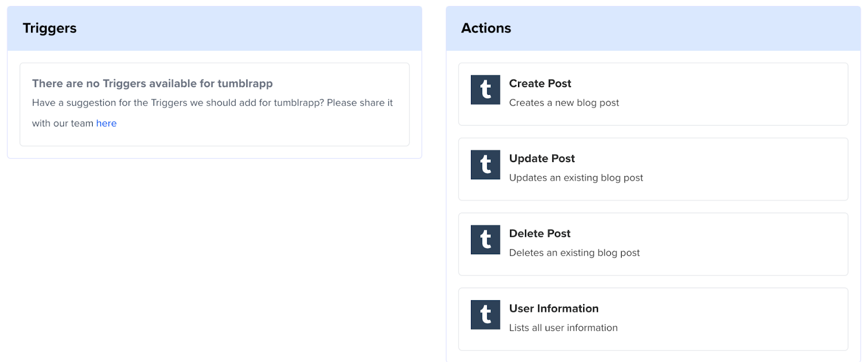
Task: Click the Triggers panel heading
Action: click(x=49, y=28)
